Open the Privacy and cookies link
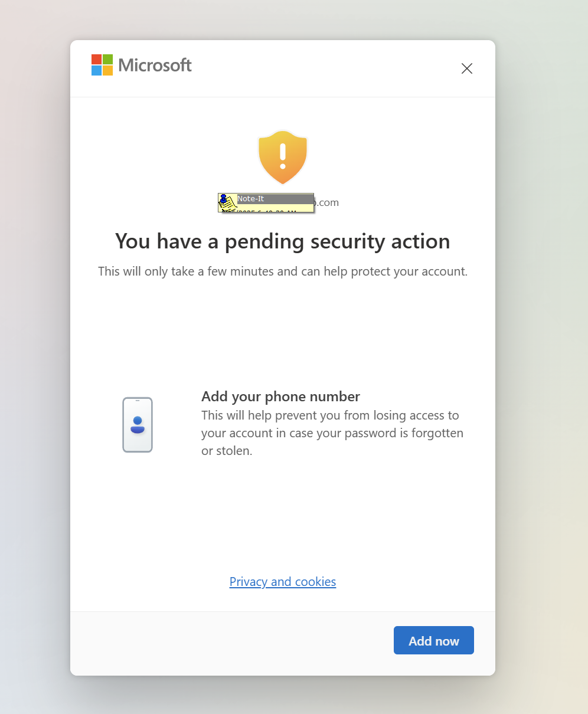 point(283,582)
